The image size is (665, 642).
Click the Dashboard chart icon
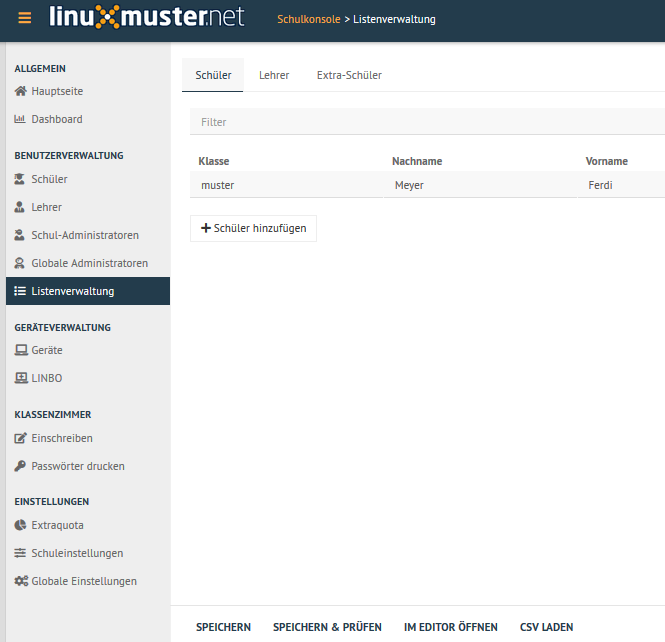(x=20, y=119)
